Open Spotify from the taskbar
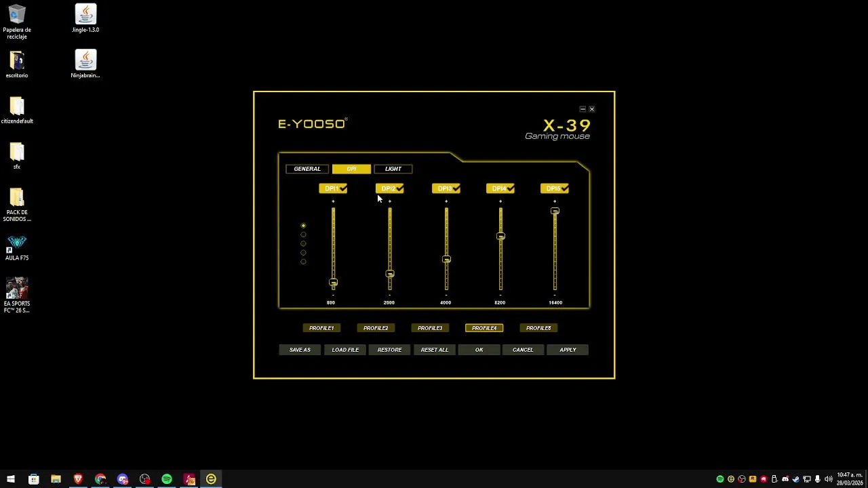868x488 pixels. click(167, 479)
